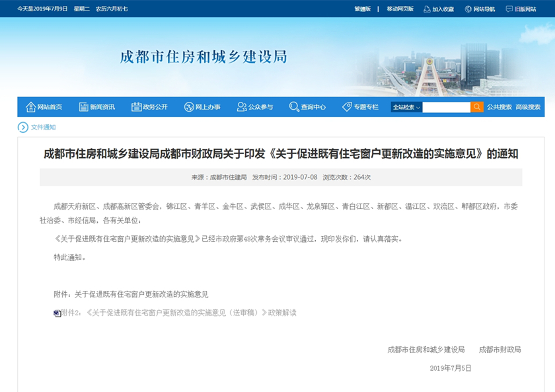Click the signing date 2019年7月5日

[x=451, y=368]
